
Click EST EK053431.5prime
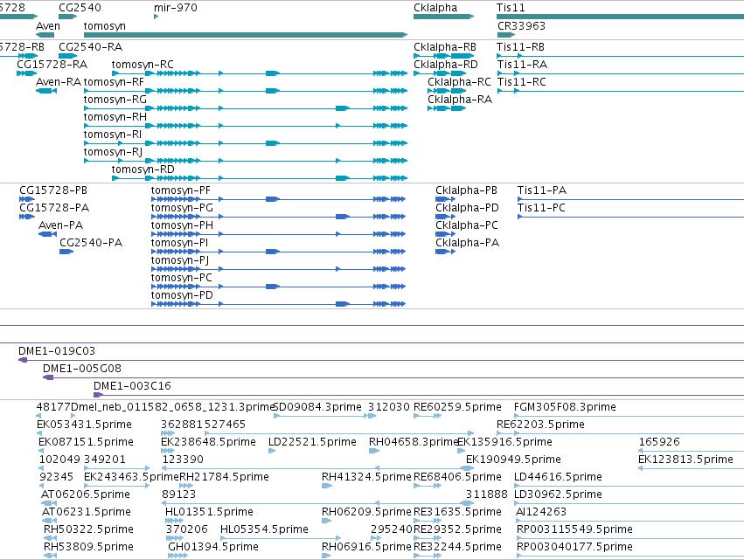pyautogui.click(x=85, y=425)
